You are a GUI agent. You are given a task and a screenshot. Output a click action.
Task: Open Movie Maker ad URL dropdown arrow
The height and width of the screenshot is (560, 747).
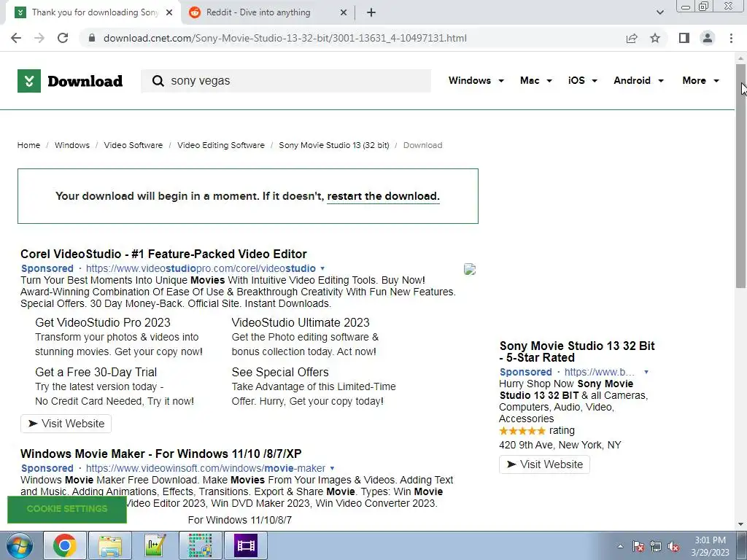[332, 469]
